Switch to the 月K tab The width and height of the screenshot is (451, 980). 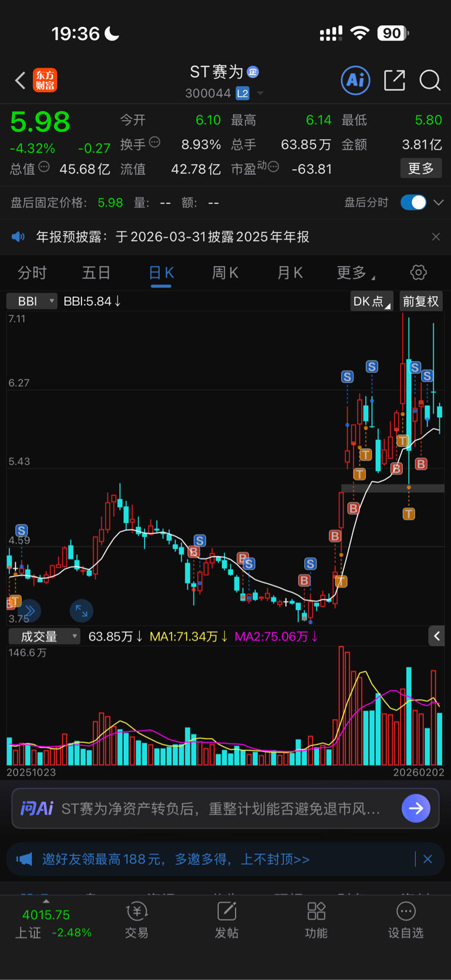point(290,272)
